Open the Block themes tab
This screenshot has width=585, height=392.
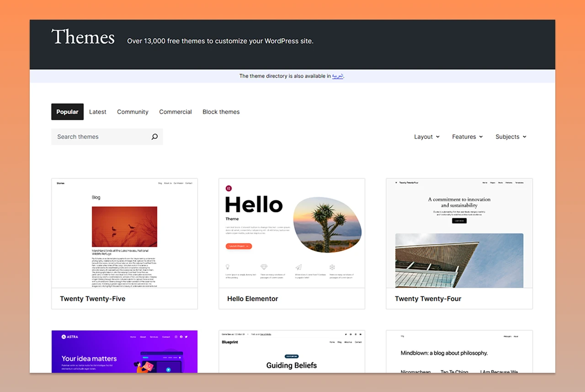(221, 112)
